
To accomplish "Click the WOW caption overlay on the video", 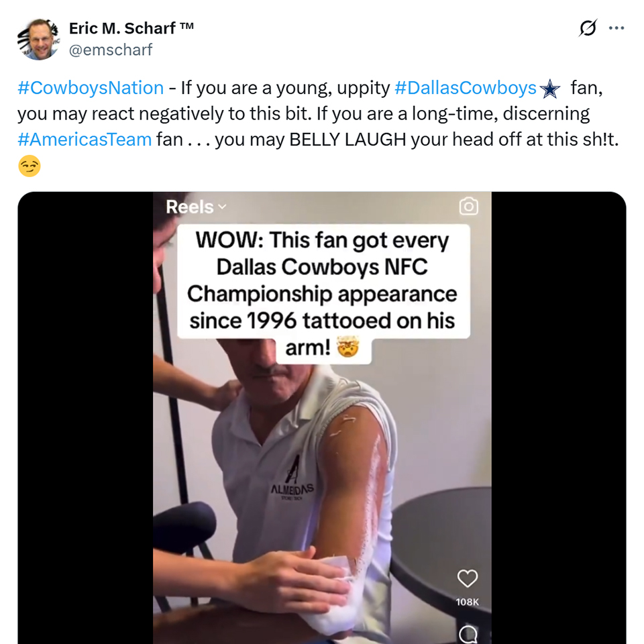I will tap(323, 280).
